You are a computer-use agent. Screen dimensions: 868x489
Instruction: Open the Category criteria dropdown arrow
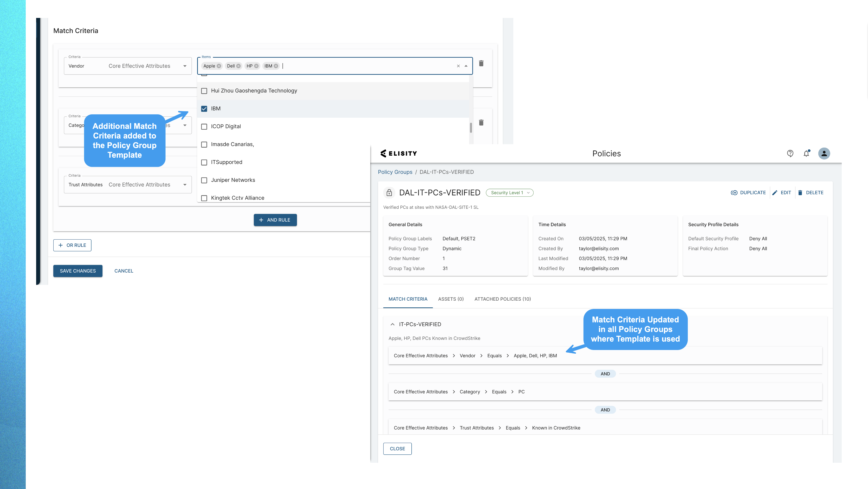(185, 125)
